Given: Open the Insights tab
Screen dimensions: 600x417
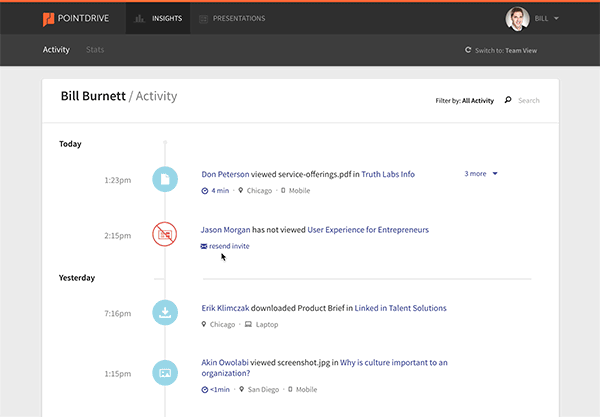Looking at the screenshot, I should 158,18.
